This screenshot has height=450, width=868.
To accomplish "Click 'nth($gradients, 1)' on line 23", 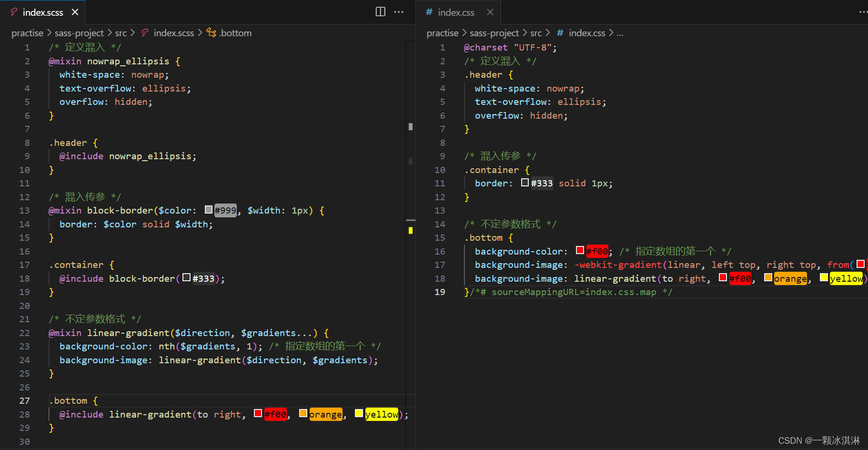I will tap(208, 347).
